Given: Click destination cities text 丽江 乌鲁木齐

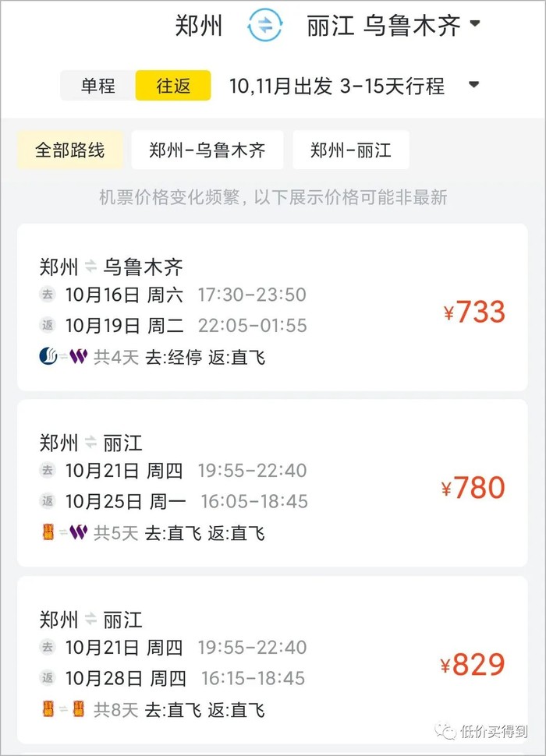Looking at the screenshot, I should pos(382,25).
